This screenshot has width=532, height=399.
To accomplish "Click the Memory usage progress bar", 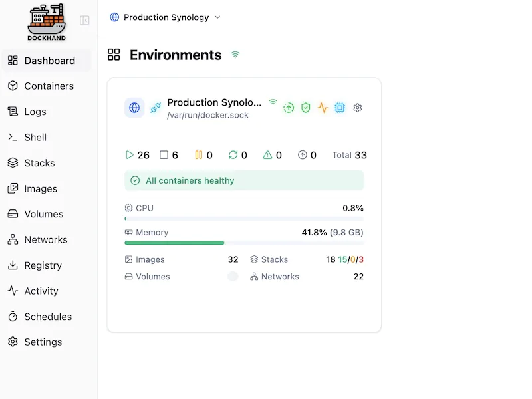I will coord(244,243).
